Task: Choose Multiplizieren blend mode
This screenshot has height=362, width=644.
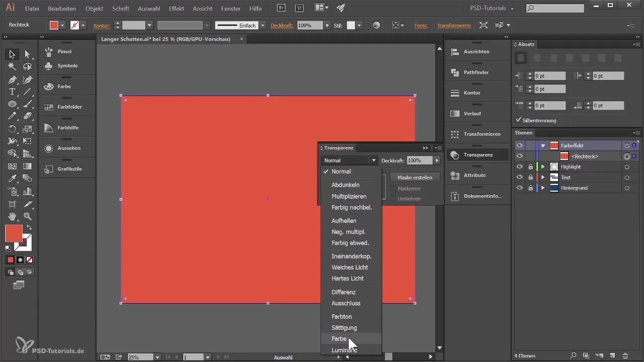Action: tap(349, 196)
